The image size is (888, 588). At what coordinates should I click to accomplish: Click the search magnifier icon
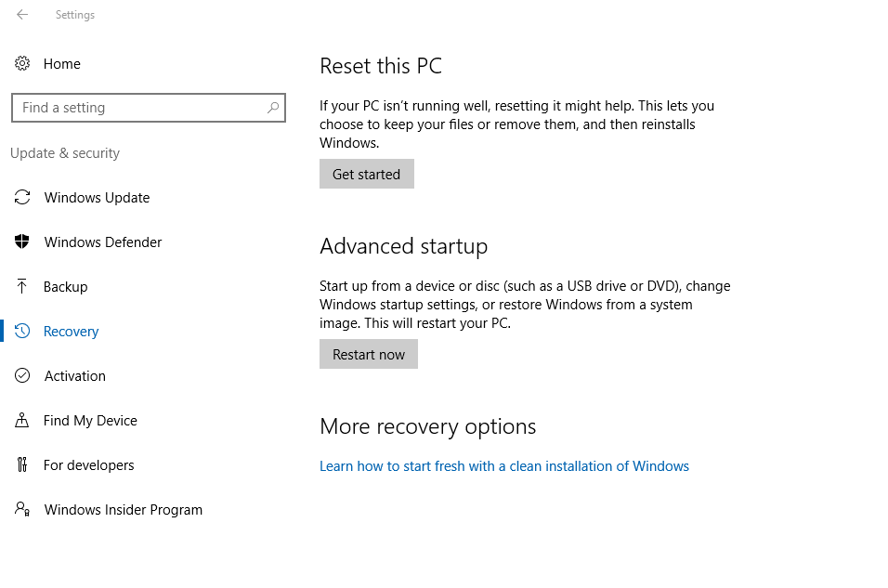(x=273, y=108)
